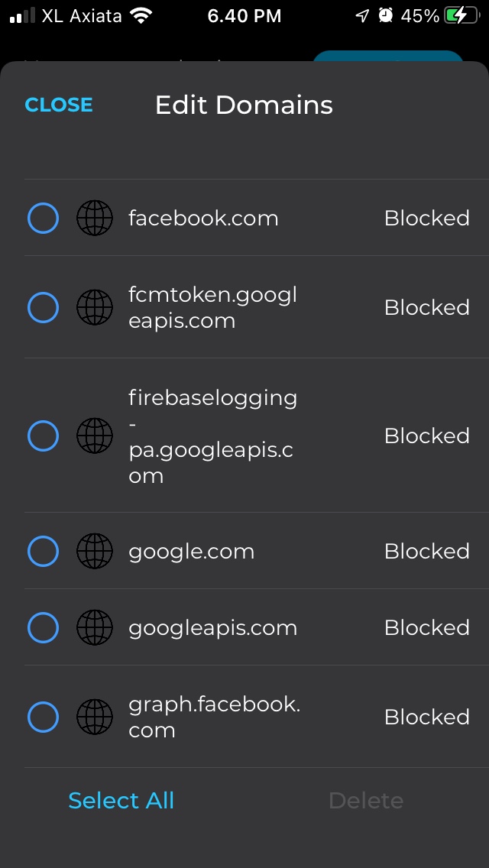Screen dimensions: 489x868
Task: Tap globe icon beside googleapis.com
Action: tap(95, 628)
